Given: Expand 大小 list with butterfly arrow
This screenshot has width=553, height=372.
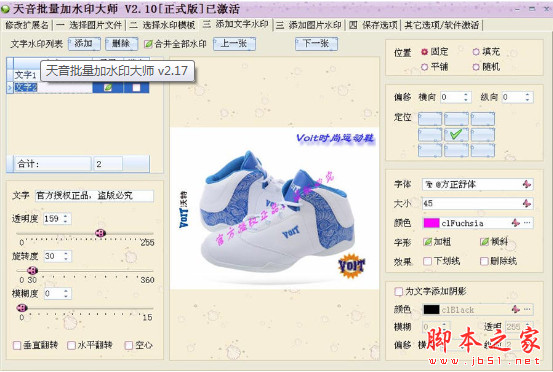Looking at the screenshot, I should (x=527, y=203).
